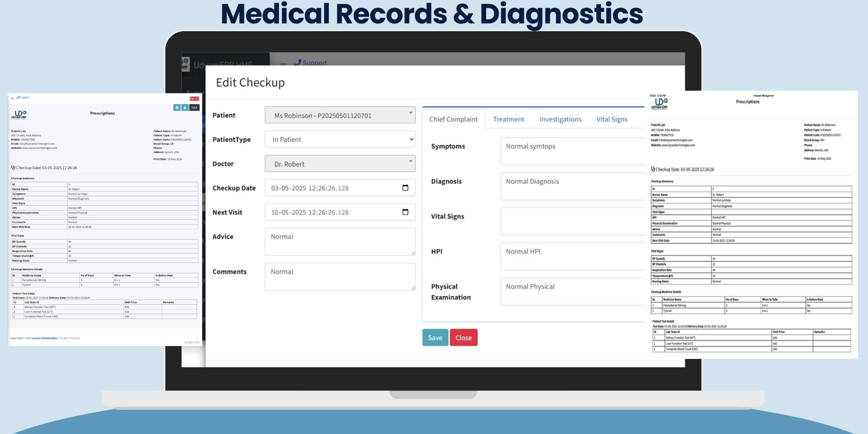Select the Chief Complaint tab
The height and width of the screenshot is (434, 868).
point(453,119)
